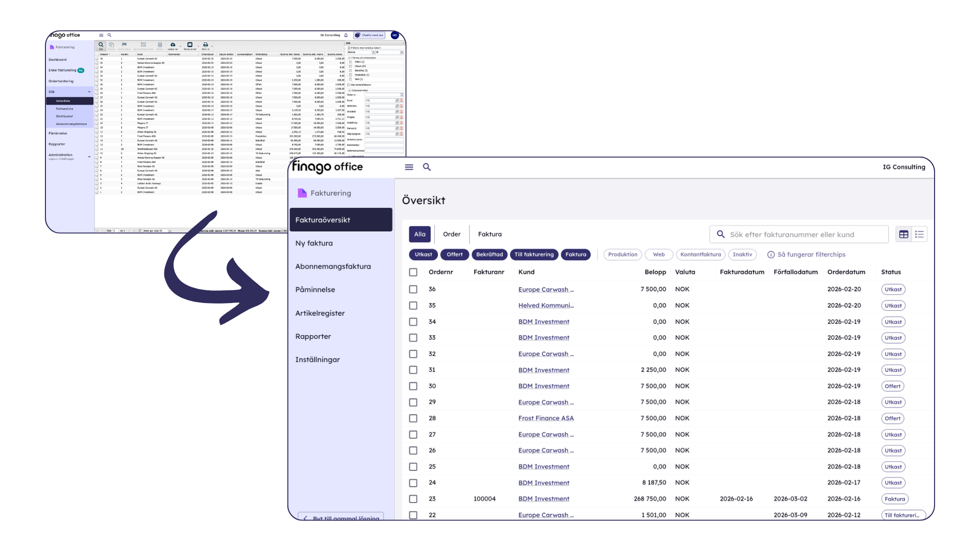This screenshot has height=551, width=980.
Task: Switch to table grid view icon
Action: 903,234
